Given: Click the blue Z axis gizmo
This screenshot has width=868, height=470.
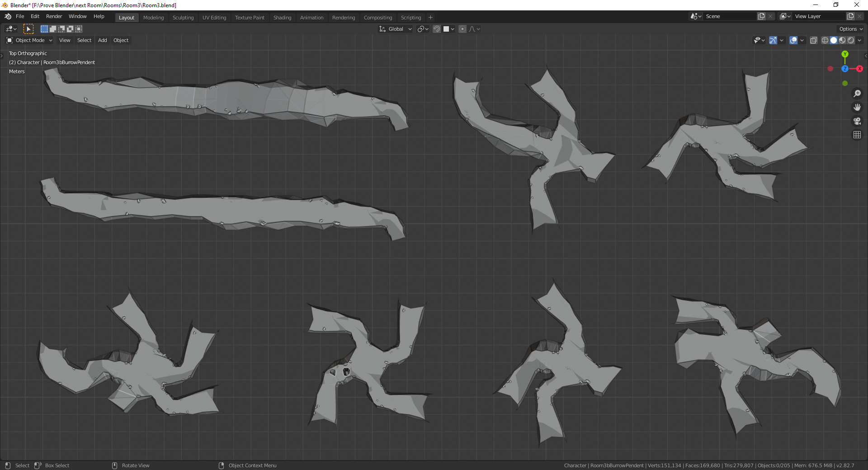Looking at the screenshot, I should (x=845, y=69).
